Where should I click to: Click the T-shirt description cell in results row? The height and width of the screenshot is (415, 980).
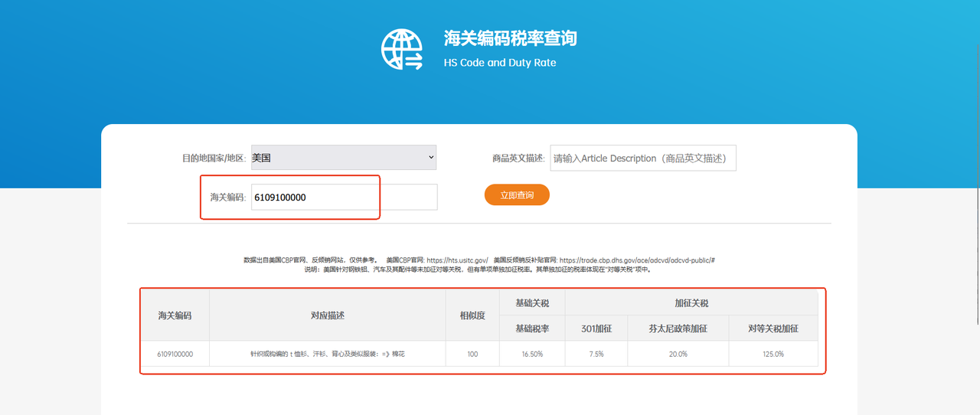click(x=327, y=354)
